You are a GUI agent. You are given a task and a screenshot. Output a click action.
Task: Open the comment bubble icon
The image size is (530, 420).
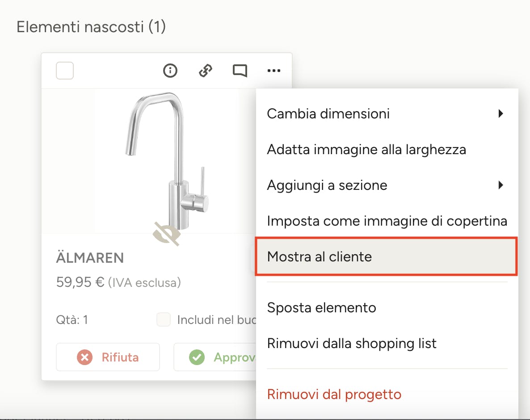[x=240, y=71]
